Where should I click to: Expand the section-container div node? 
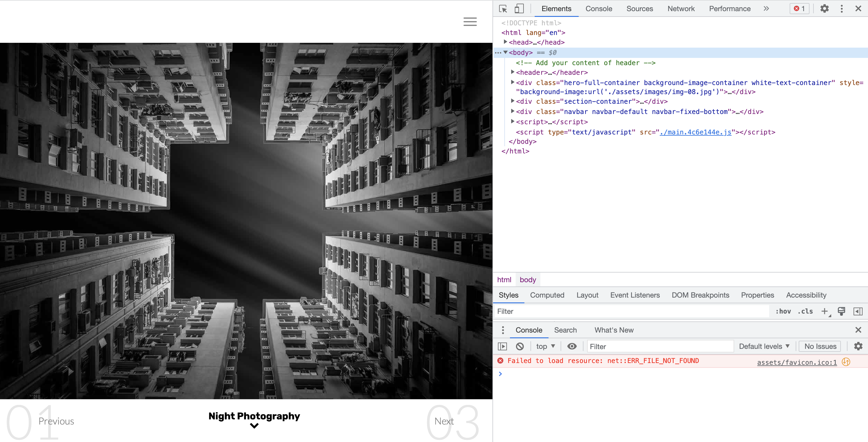pyautogui.click(x=512, y=101)
